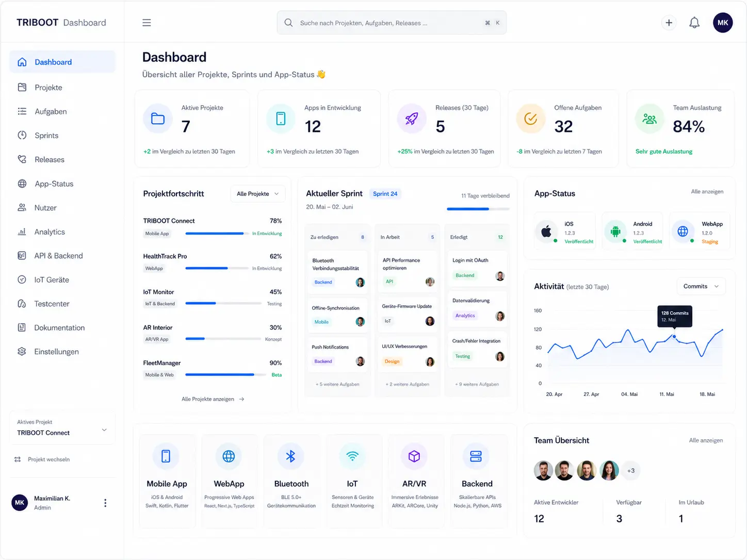This screenshot has width=747, height=560.
Task: Click the Backend server card icon
Action: pyautogui.click(x=476, y=456)
